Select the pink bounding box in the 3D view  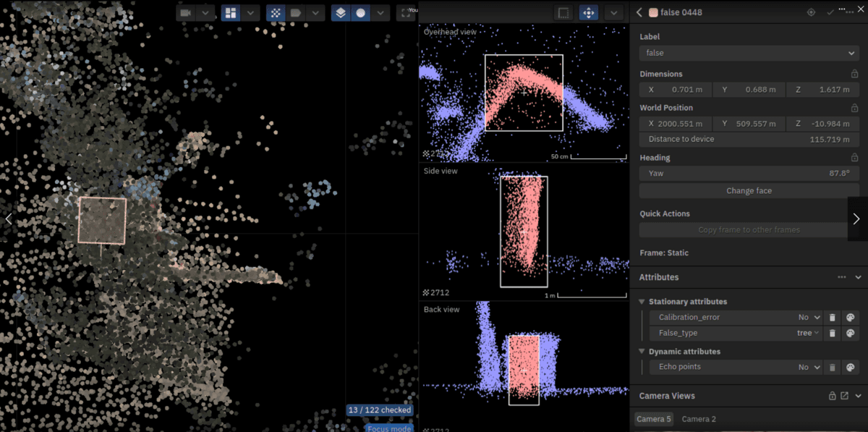[102, 220]
